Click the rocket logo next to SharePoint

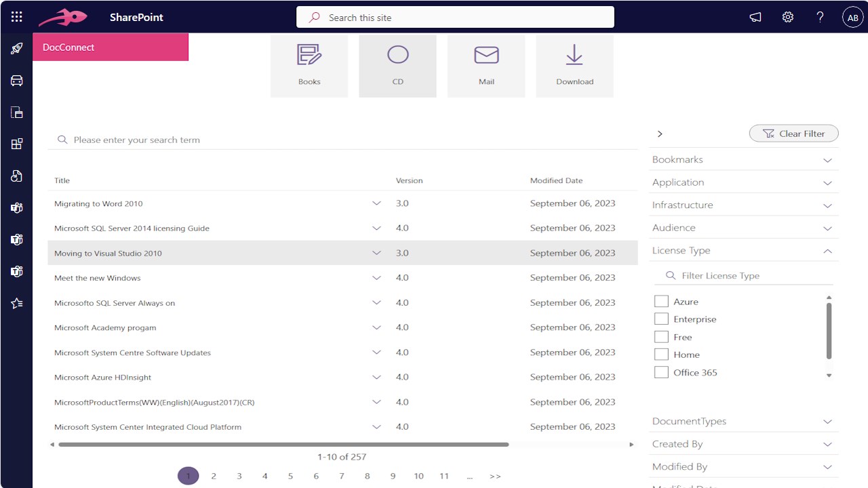62,17
